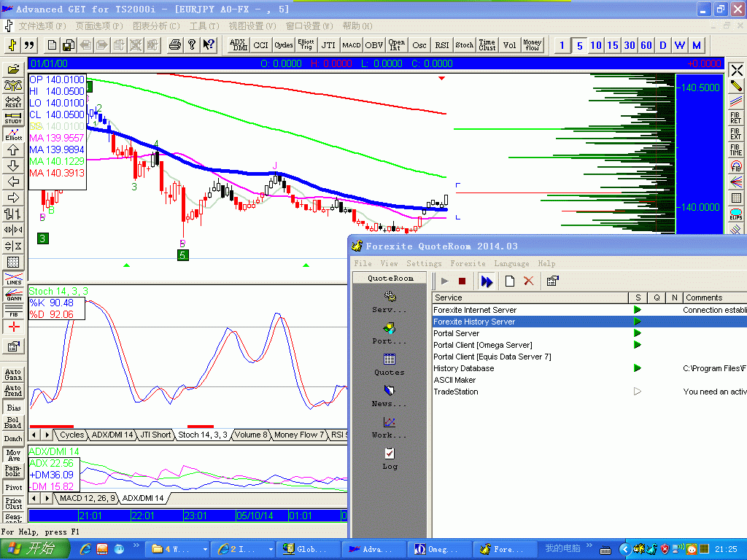Select the FIB RET drawing tool
Viewport: 747px width, 560px height.
(x=736, y=117)
